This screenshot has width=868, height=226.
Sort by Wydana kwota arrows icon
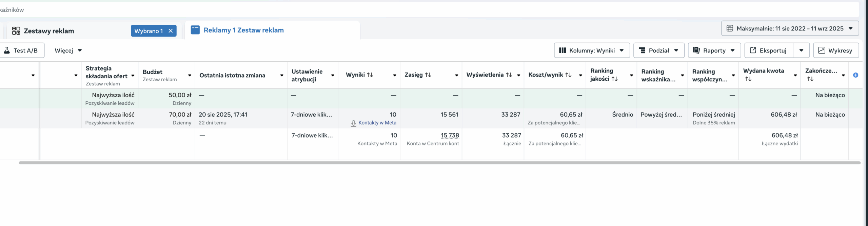(748, 79)
